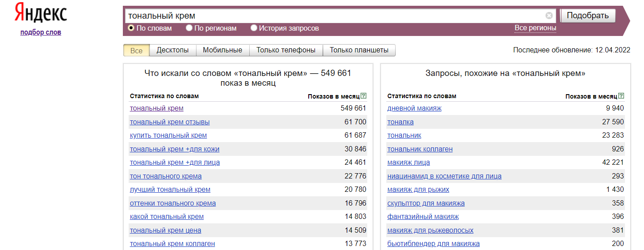Open the 'подбор слов' link
This screenshot has width=644, height=250.
pos(41,32)
